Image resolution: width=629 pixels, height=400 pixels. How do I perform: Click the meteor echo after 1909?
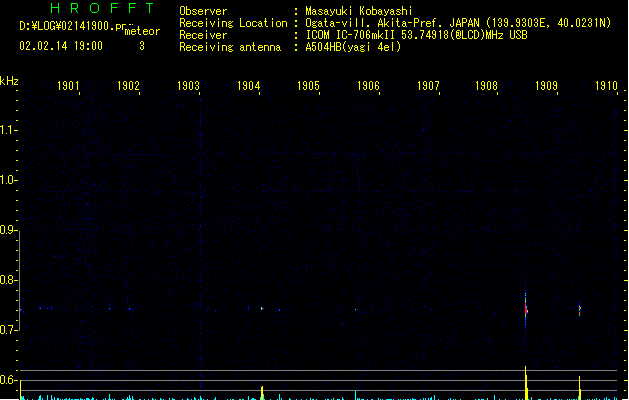(x=579, y=309)
